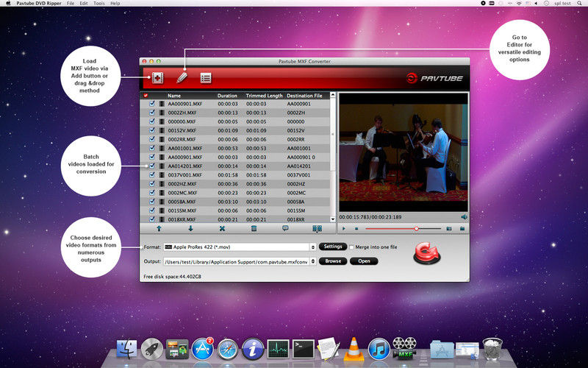Move selected item up with arrow icon
This screenshot has width=588, height=368.
tap(159, 228)
